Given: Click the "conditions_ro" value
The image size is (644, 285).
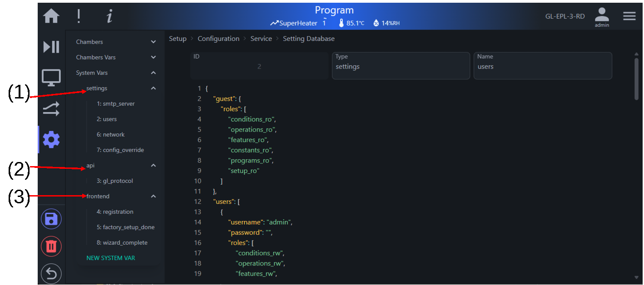Looking at the screenshot, I should point(251,119).
